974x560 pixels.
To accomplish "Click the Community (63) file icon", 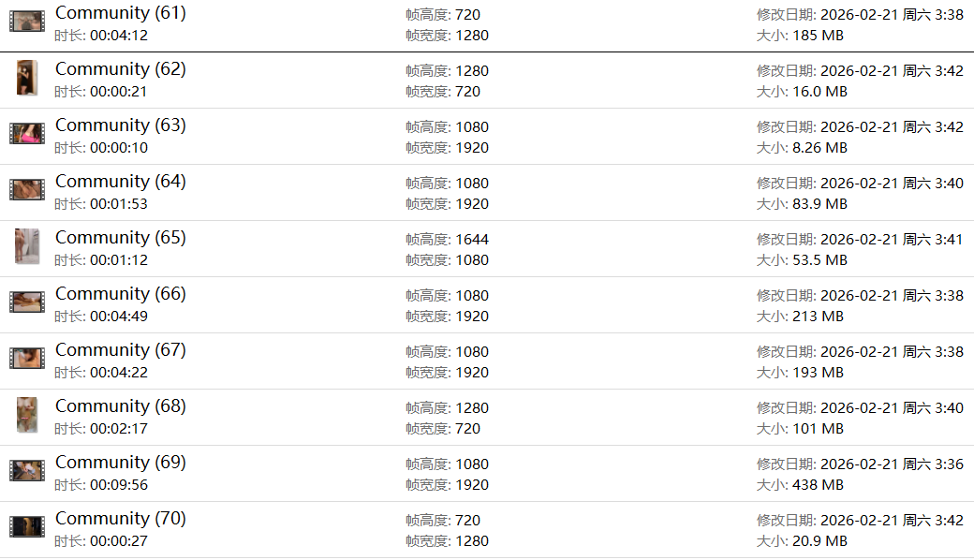I will click(27, 134).
